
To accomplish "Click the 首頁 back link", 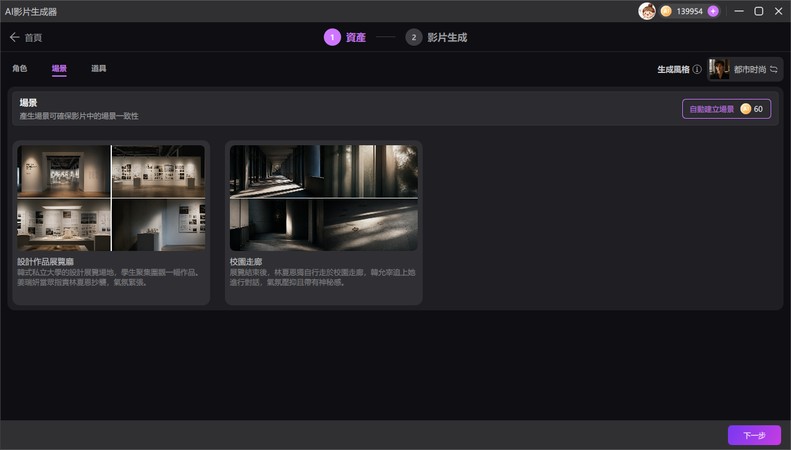I will [33, 37].
